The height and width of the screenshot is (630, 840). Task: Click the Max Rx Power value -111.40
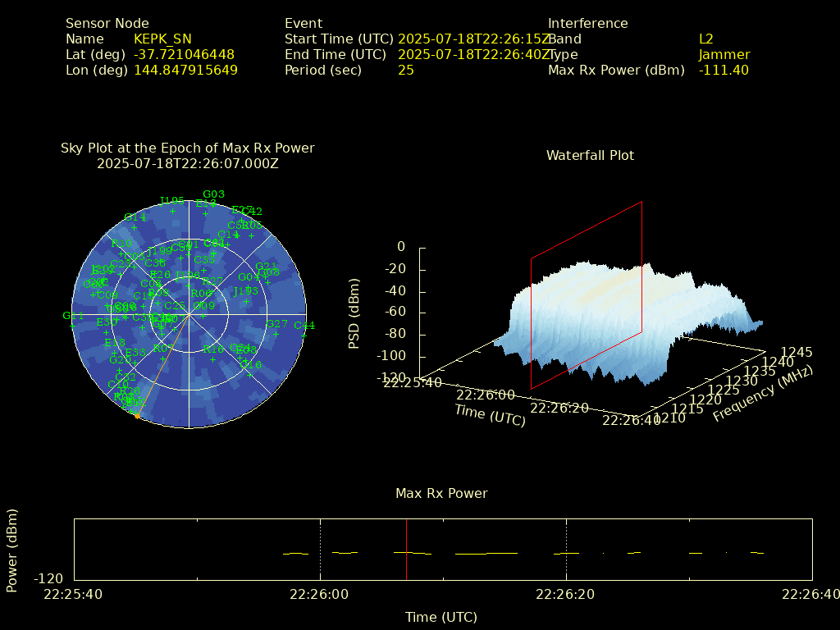click(x=723, y=71)
